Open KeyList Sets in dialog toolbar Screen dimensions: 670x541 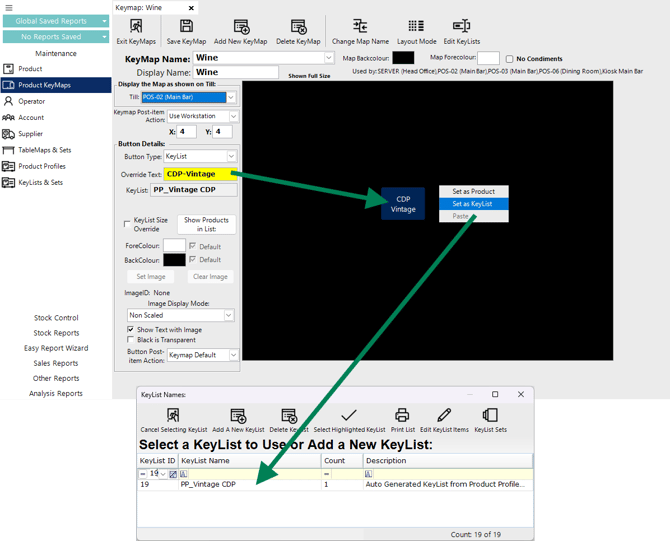click(x=490, y=419)
